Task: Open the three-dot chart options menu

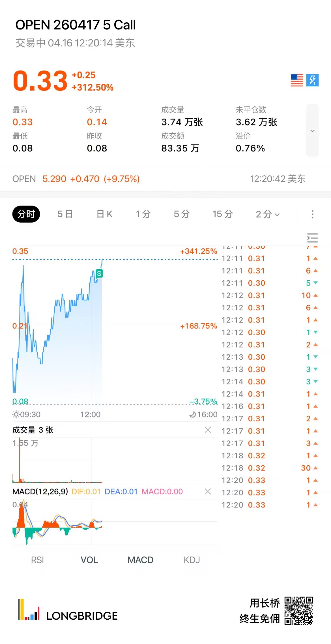Action: point(312,214)
